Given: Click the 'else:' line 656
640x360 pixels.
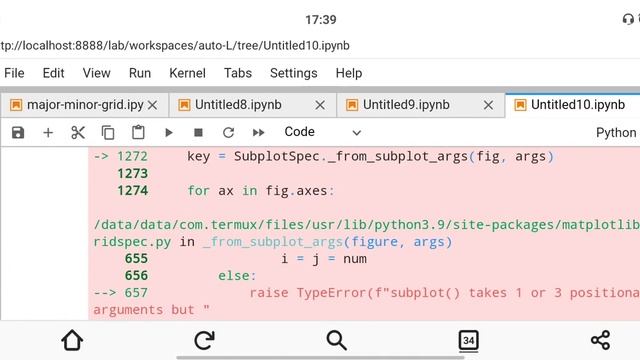Looking at the screenshot, I should (x=237, y=276).
